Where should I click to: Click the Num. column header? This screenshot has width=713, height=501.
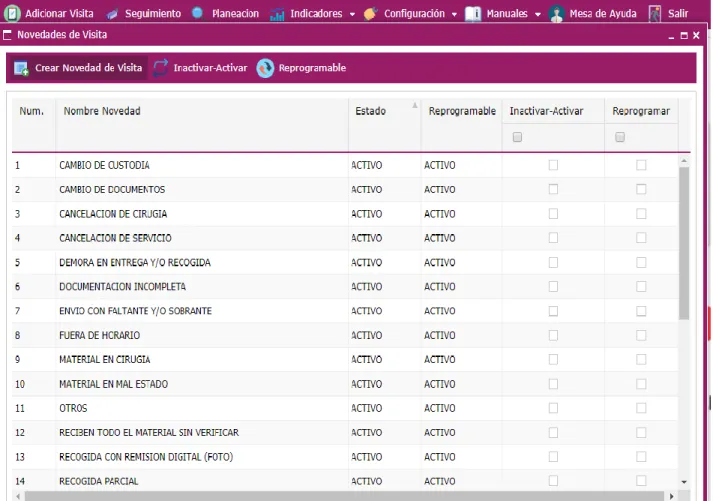point(34,125)
